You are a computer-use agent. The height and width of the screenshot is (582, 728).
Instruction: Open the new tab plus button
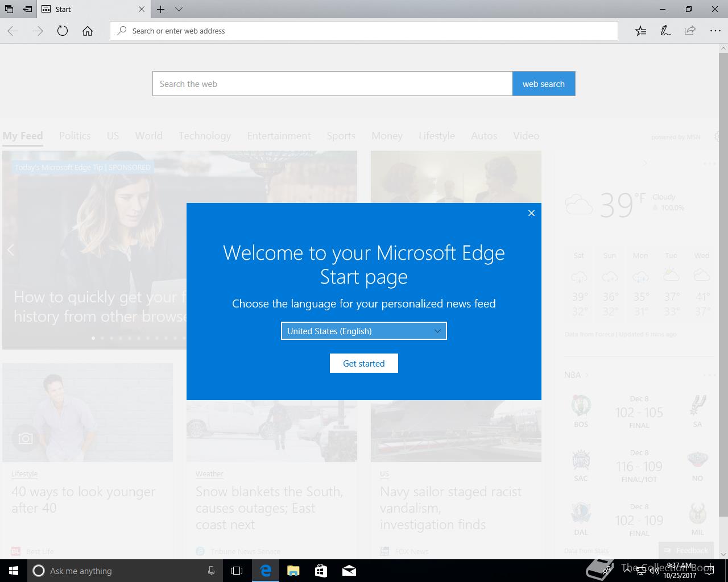(161, 9)
